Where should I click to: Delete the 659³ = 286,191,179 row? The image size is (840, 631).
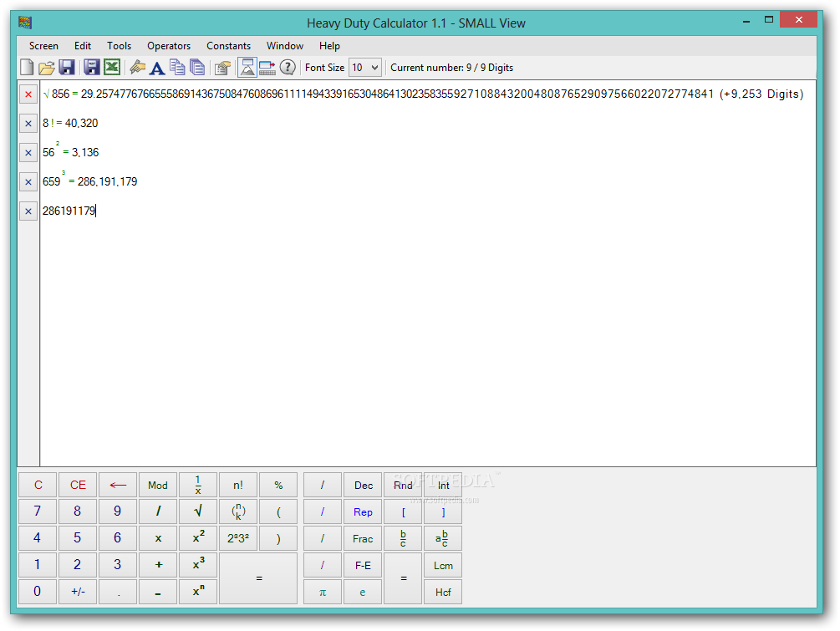28,182
